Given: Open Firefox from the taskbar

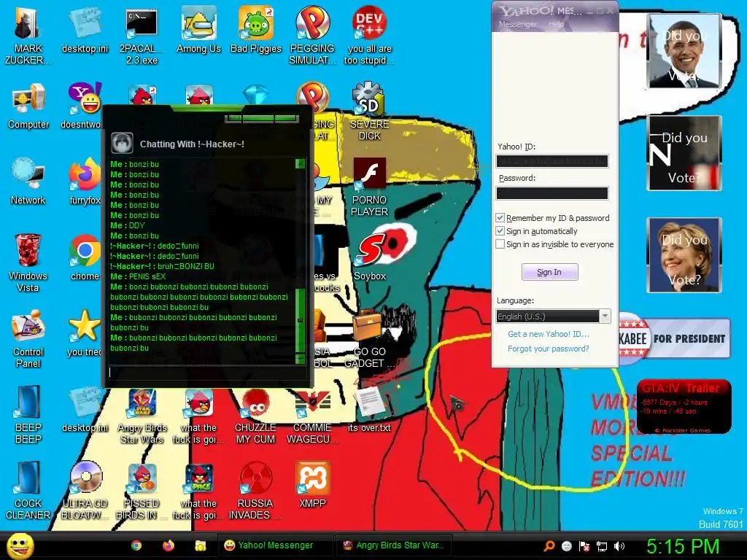Looking at the screenshot, I should 169,545.
